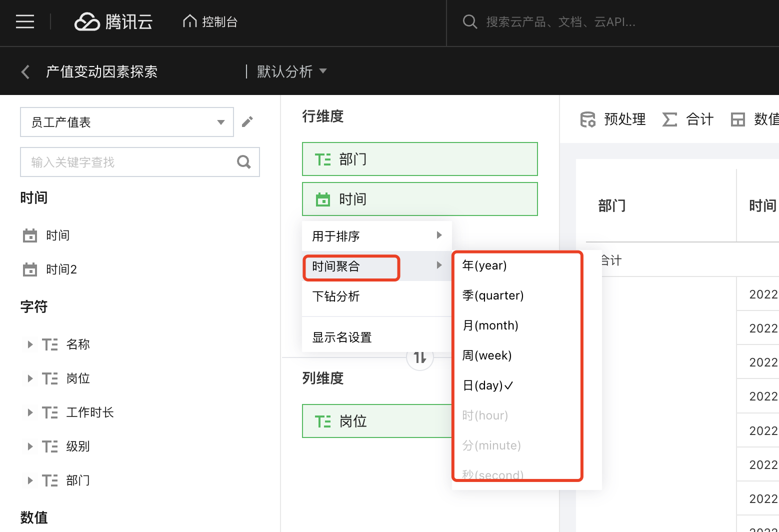779x532 pixels.
Task: Go back using the left chevron arrow
Action: [26, 71]
